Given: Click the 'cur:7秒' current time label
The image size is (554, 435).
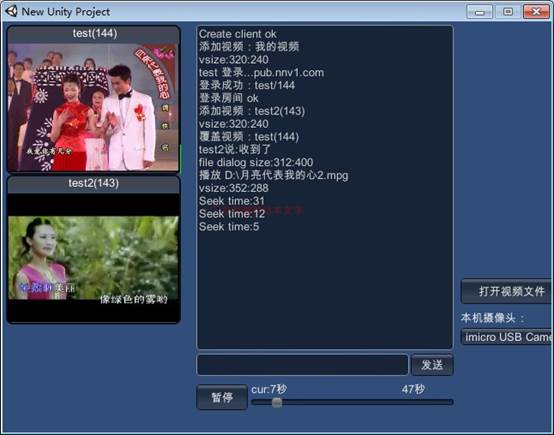Looking at the screenshot, I should [269, 389].
